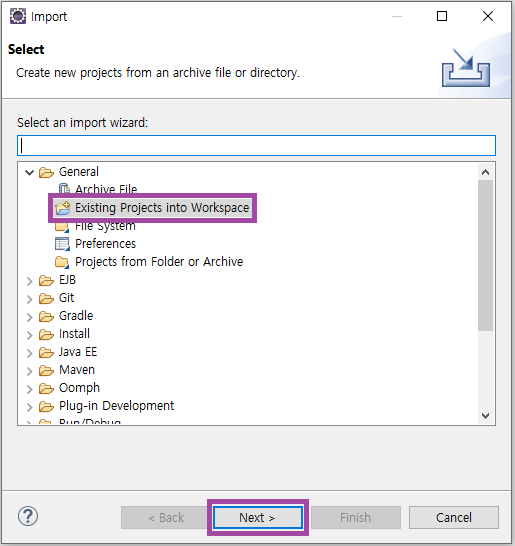
Task: Click the Projects from Folder or Archive icon
Action: click(62, 262)
